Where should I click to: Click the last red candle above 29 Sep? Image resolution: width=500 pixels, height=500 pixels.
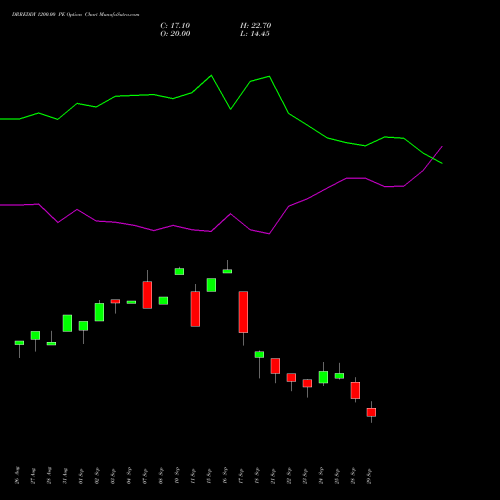coord(371,412)
